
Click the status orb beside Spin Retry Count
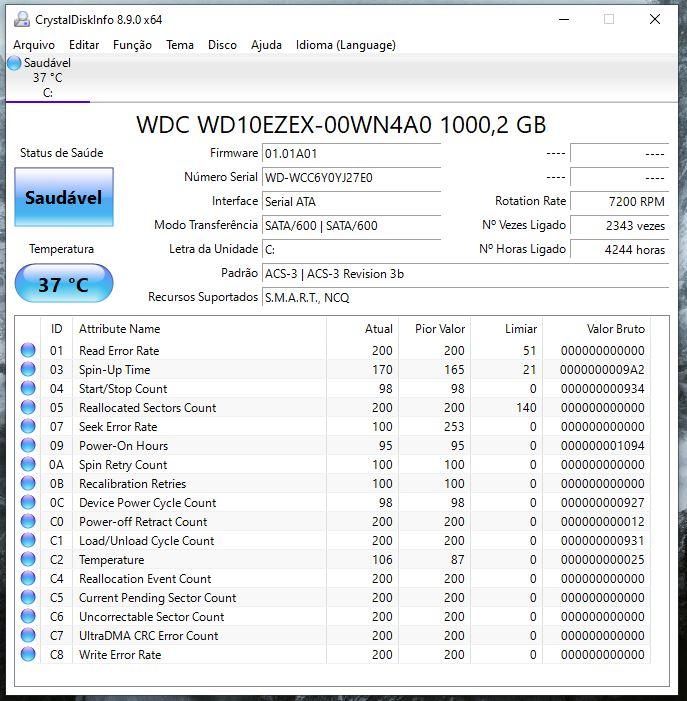(28, 464)
